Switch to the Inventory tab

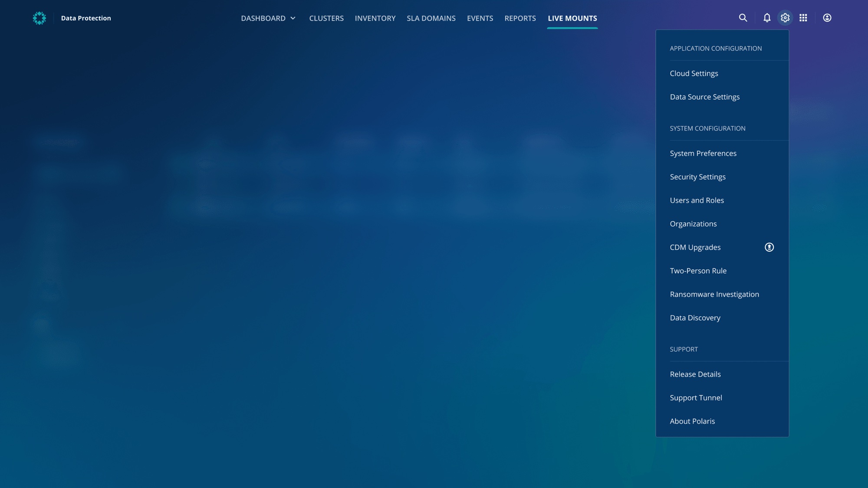tap(375, 18)
